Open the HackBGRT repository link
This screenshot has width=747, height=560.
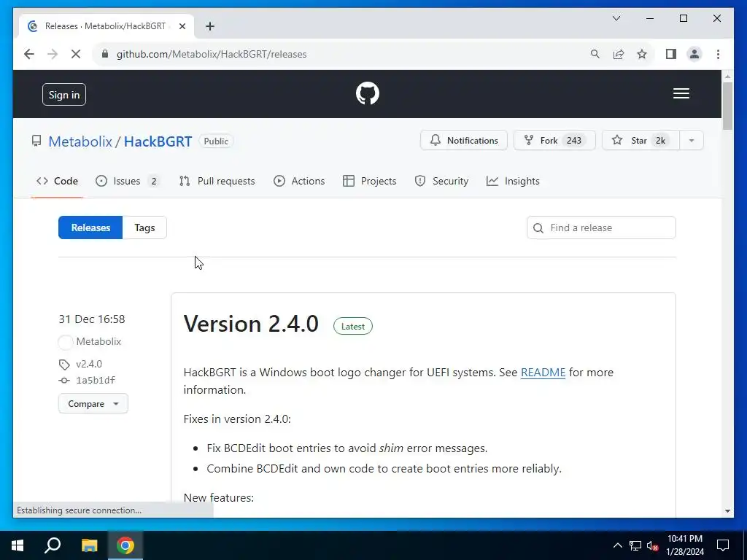158,141
